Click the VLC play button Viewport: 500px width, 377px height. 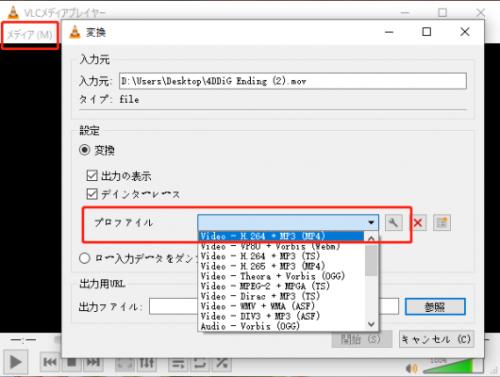pyautogui.click(x=15, y=362)
